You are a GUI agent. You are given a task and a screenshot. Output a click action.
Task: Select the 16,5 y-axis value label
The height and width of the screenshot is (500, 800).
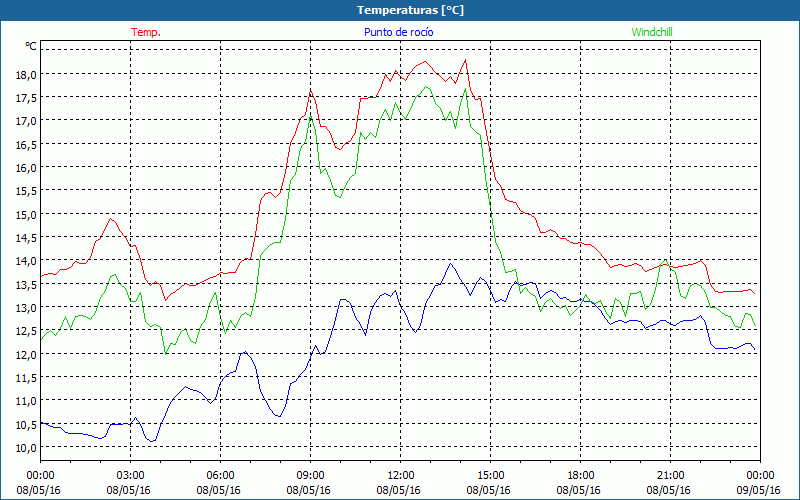(x=24, y=144)
